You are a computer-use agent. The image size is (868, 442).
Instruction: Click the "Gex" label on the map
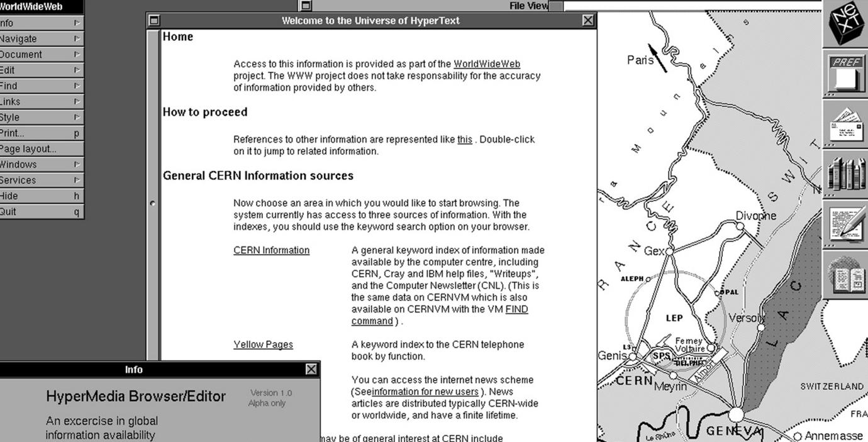654,251
